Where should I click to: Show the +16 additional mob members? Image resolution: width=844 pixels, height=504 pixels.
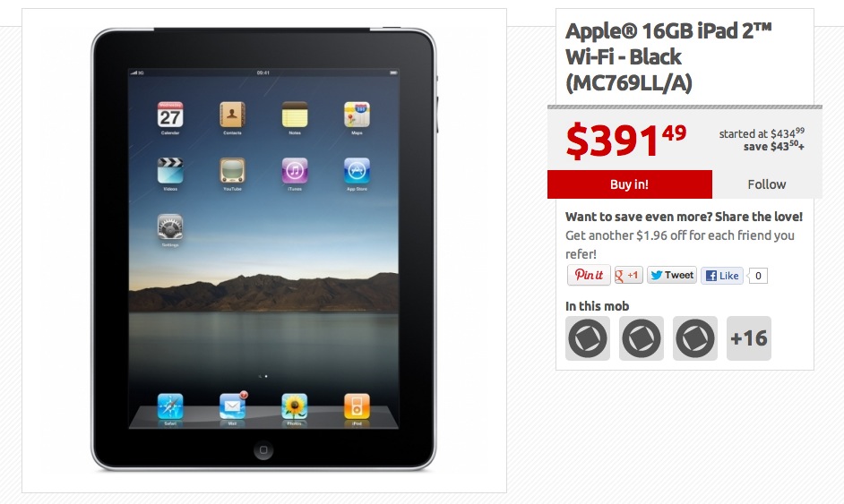(749, 338)
